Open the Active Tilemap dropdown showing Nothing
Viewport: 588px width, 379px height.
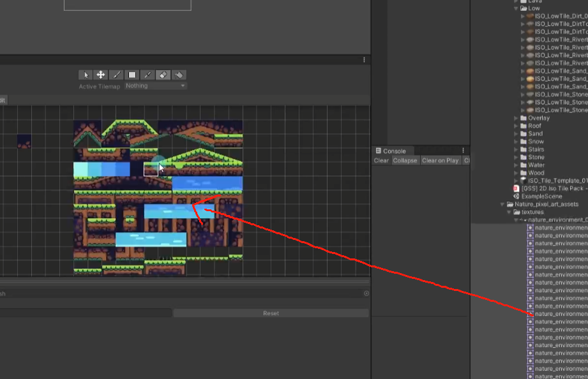coord(155,85)
